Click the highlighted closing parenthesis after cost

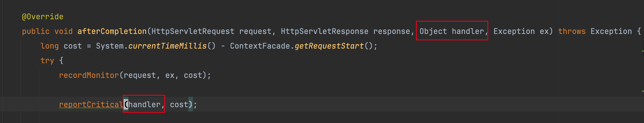[190, 104]
